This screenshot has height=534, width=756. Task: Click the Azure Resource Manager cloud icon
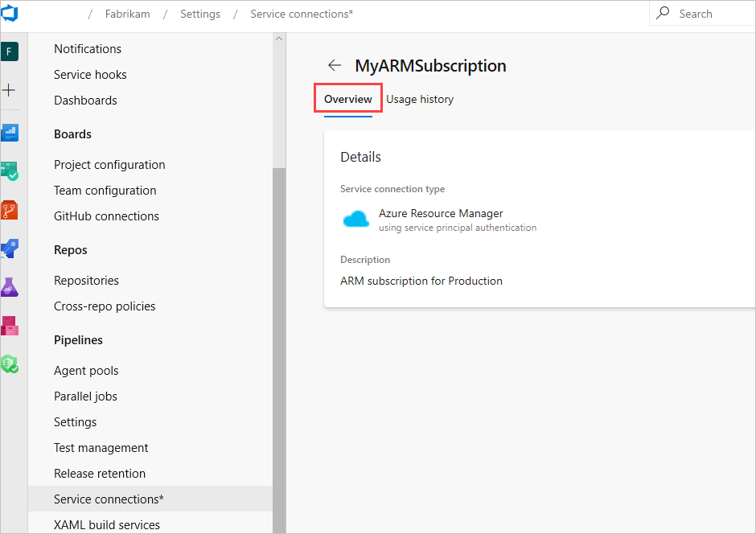(355, 218)
